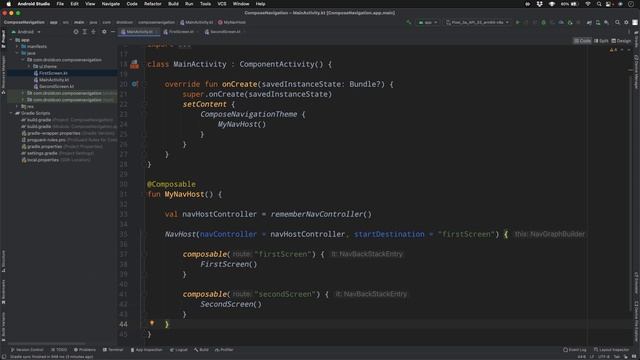Toggle Structure side tool window
640x360 pixels.
click(x=3, y=261)
